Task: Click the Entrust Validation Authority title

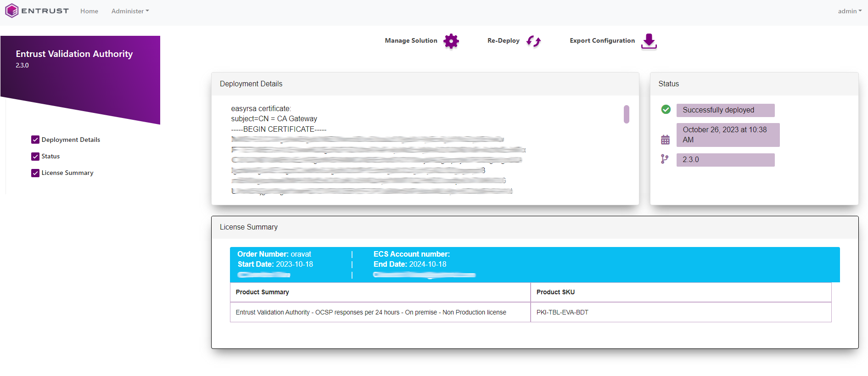Action: click(74, 54)
